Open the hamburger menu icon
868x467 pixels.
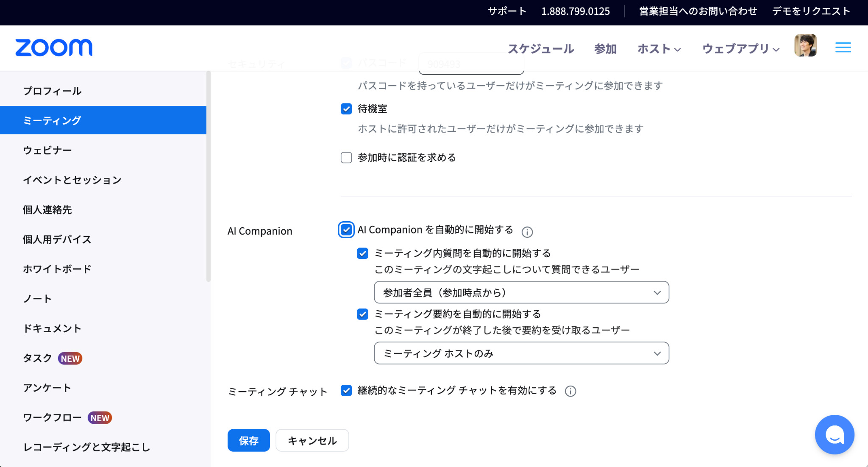[x=843, y=47]
